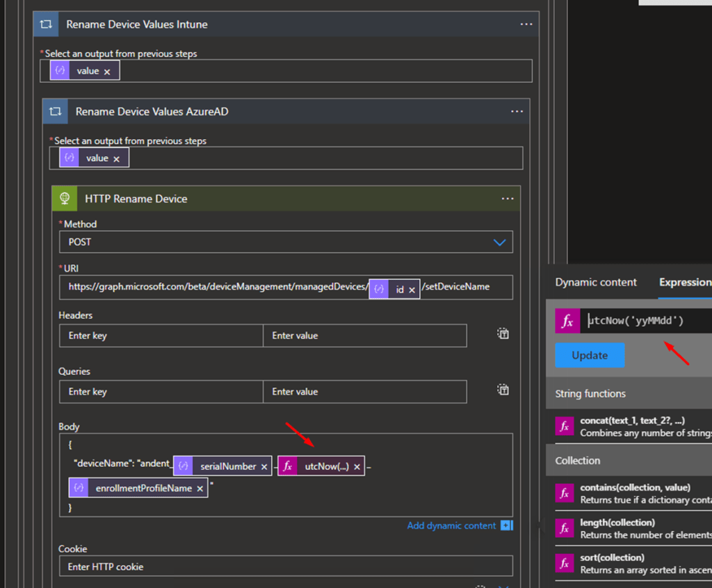Remove the utcNow expression token

click(357, 467)
